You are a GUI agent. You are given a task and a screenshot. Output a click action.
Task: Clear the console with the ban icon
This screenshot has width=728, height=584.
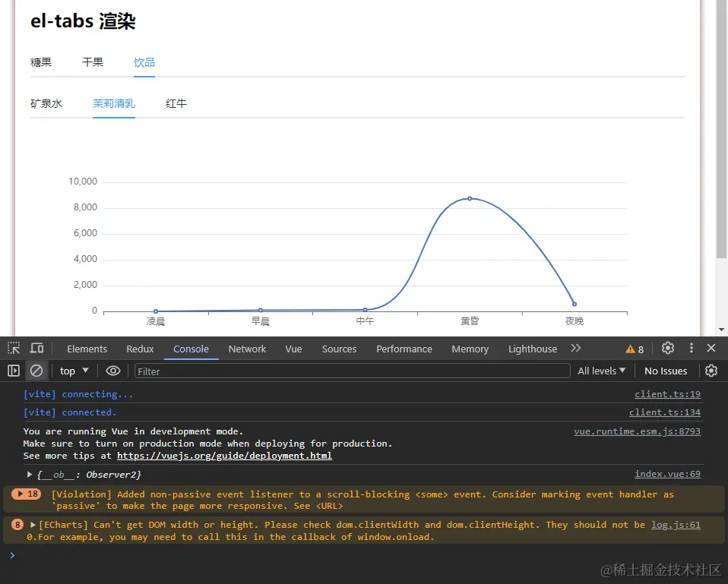pos(36,371)
